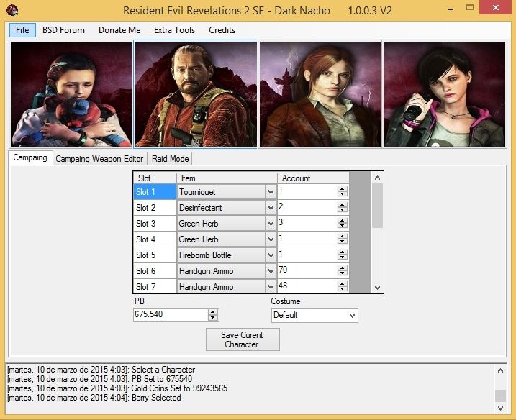
Task: Decrease the Slot 6 ammo amount with the down arrow
Action: coord(343,274)
